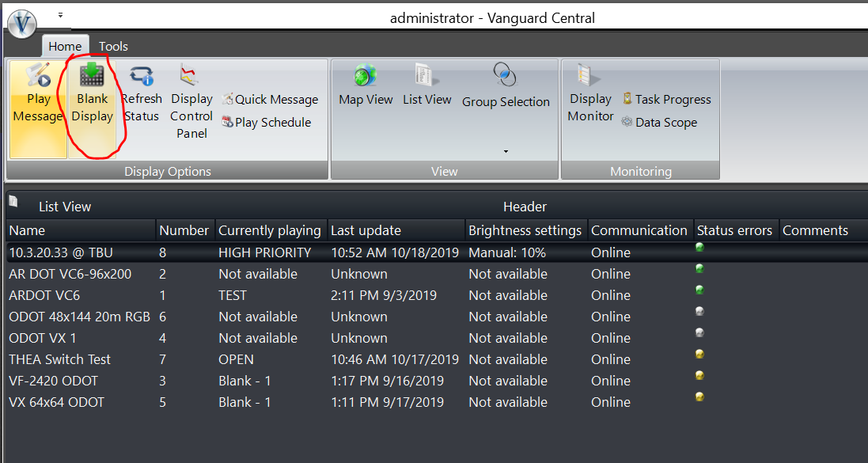868x463 pixels.
Task: Open Play Schedule
Action: [267, 123]
